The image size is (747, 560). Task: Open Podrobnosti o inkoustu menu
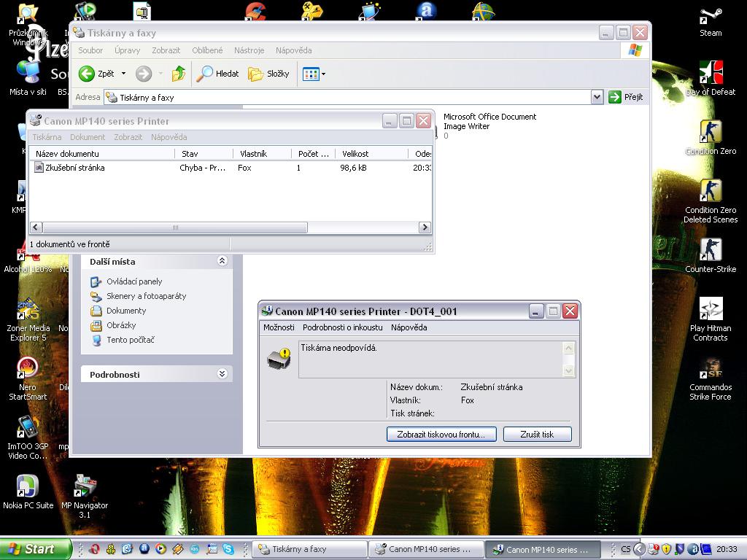343,327
